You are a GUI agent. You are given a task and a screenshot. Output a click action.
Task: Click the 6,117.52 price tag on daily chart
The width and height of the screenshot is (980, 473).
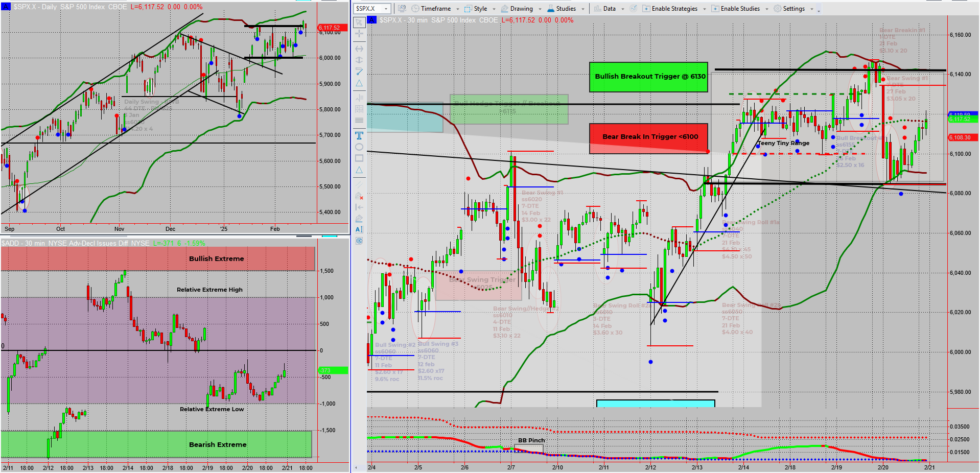333,28
